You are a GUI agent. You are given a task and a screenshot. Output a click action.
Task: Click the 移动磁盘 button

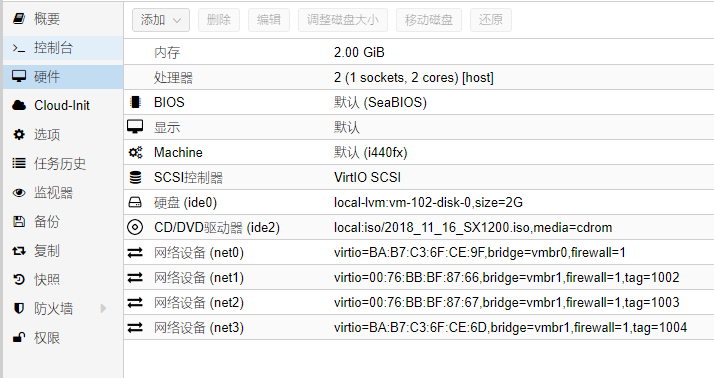coord(429,20)
